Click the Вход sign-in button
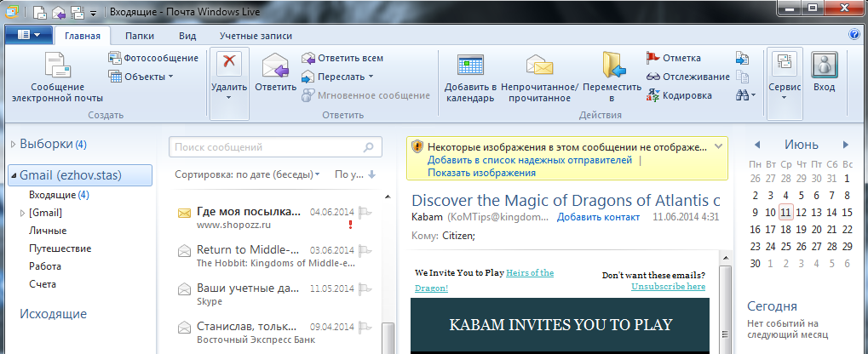The width and height of the screenshot is (868, 354). coord(825,71)
